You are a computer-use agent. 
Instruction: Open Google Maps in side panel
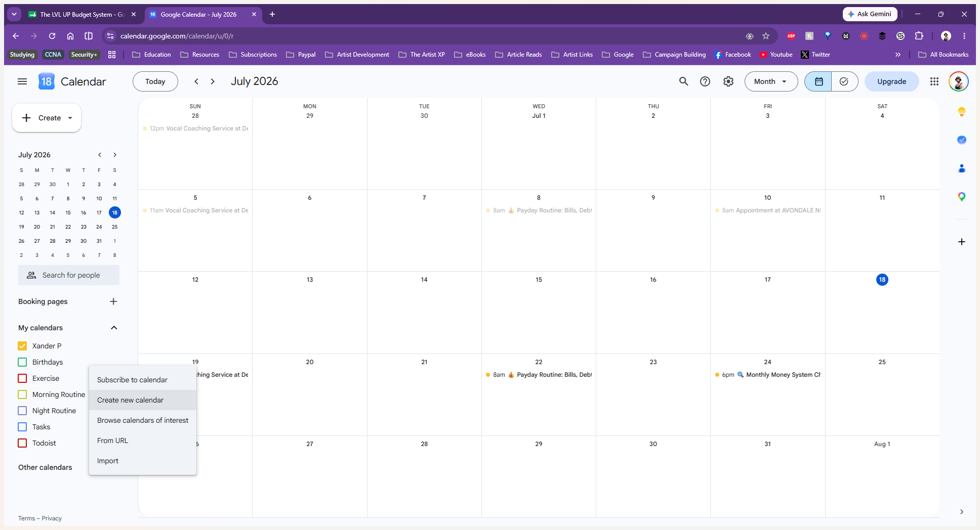coord(961,197)
